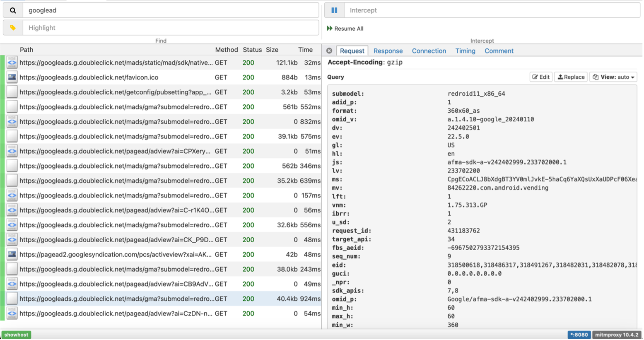Open the Timing tab
Screen dimensions: 644x340
(x=465, y=51)
